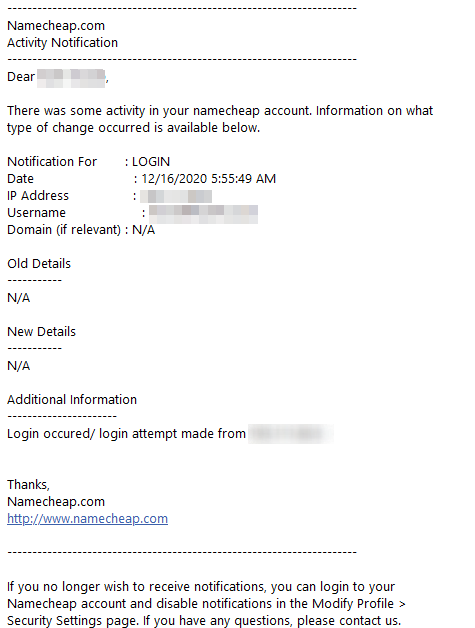Screen dimensions: 475x628
Task: Click the Old Details heading
Action: click(x=39, y=264)
